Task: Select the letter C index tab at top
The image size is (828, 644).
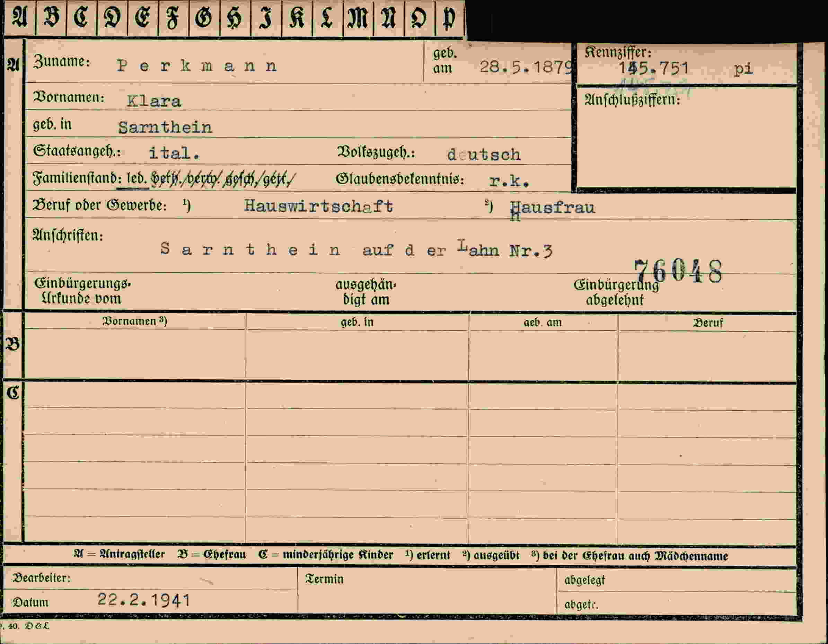Action: (x=81, y=18)
